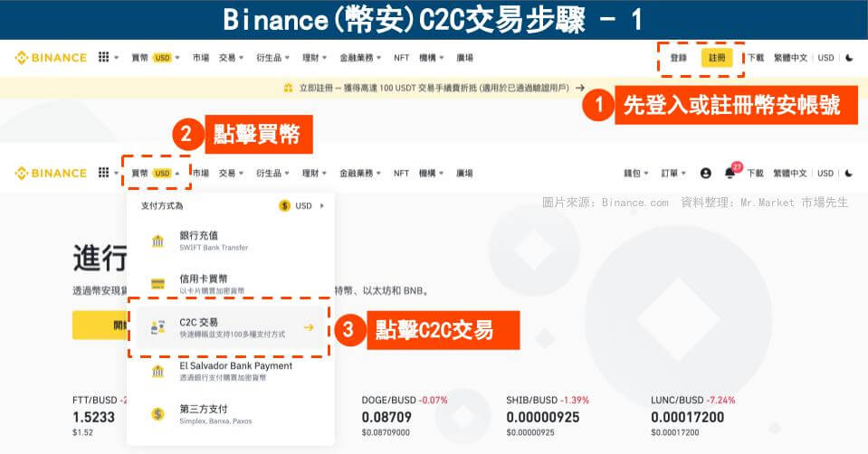Click the 登錄 login button
This screenshot has width=868, height=454.
pos(679,58)
